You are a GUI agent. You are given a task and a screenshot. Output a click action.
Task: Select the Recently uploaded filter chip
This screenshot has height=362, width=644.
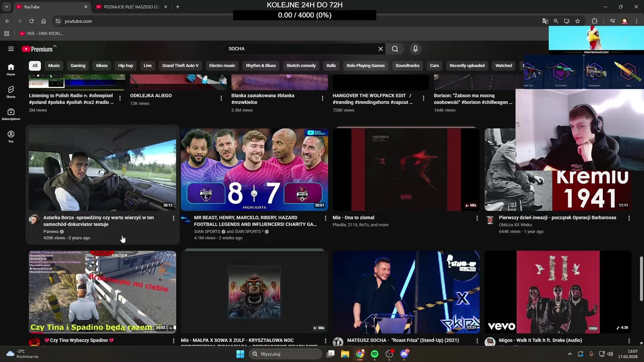coord(467,65)
